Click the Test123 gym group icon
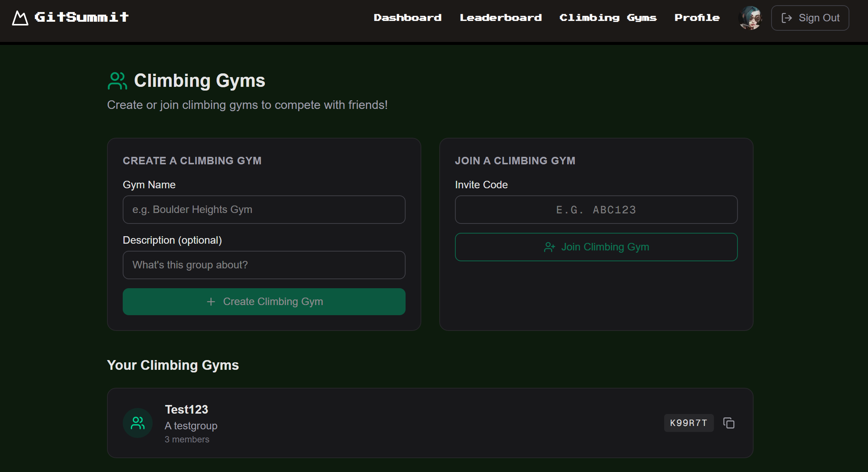 tap(138, 423)
